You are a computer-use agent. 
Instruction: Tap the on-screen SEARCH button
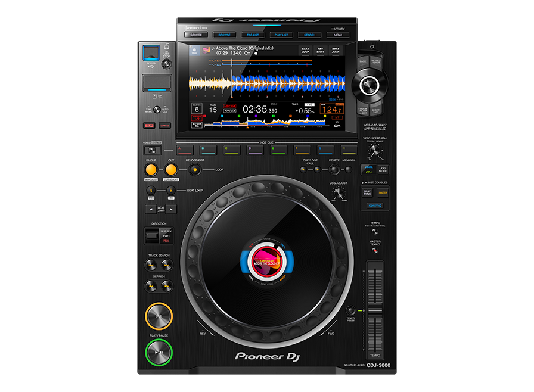(309, 35)
